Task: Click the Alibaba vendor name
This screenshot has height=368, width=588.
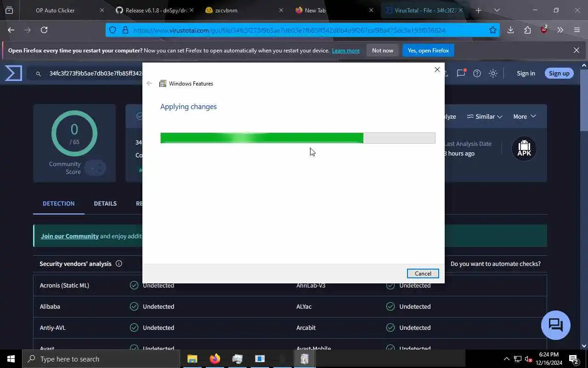Action: pos(50,306)
